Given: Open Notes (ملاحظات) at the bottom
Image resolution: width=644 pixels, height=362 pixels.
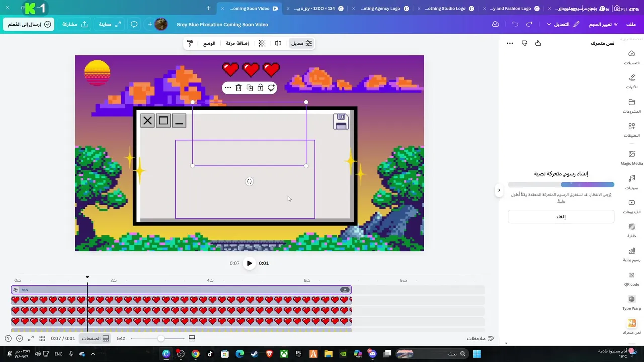Looking at the screenshot, I should [480, 338].
